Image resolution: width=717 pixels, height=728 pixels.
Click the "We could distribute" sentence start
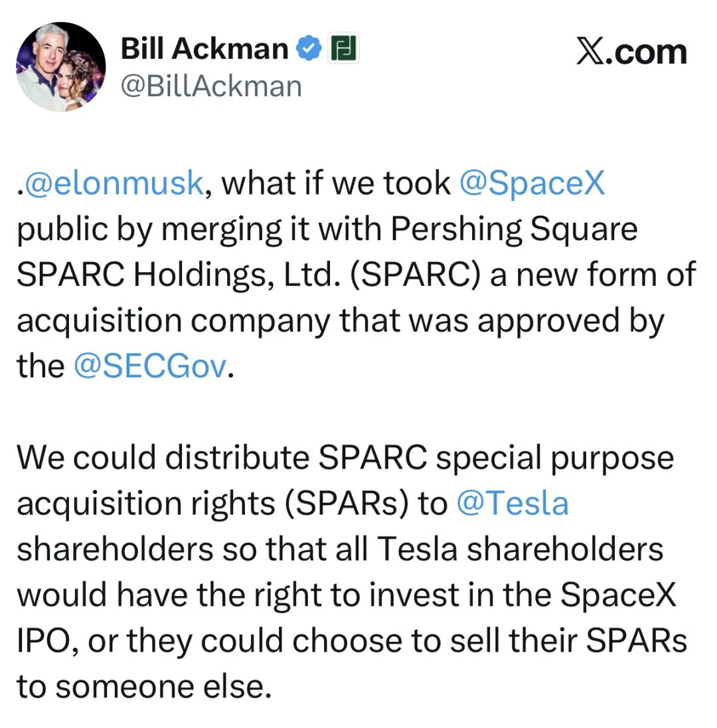163,458
